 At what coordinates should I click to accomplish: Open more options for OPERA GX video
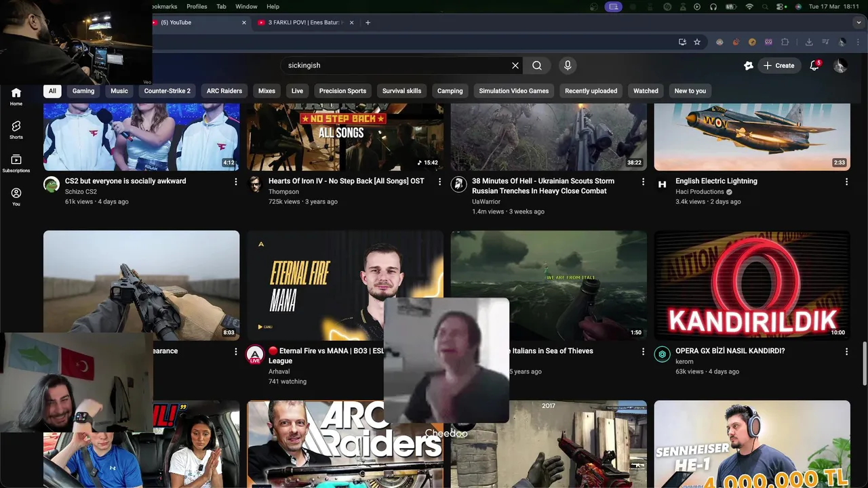point(846,351)
